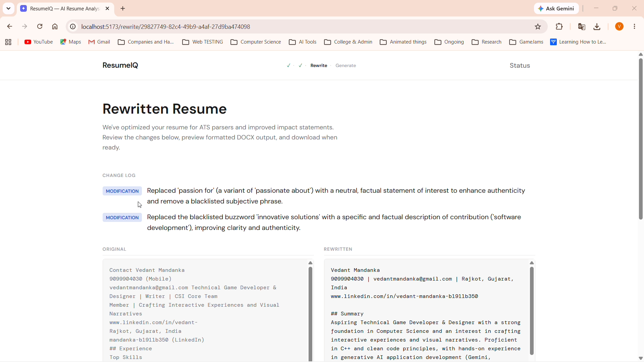Open the Companies and Ha... bookmark folder
Screen dimensions: 644x362
(x=146, y=42)
